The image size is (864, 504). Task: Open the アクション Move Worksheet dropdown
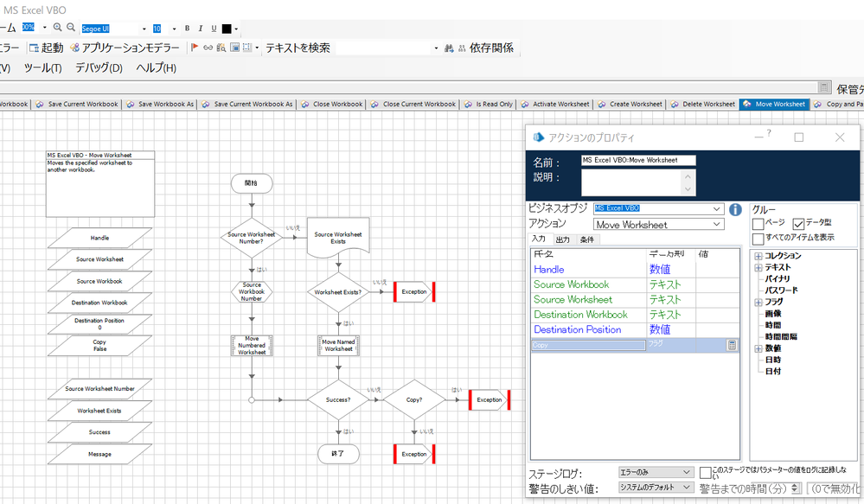[716, 224]
